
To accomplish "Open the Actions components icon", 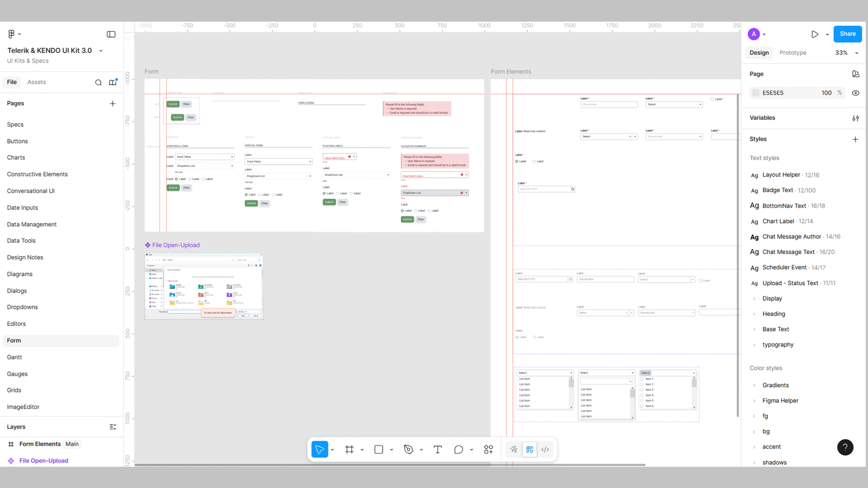I will click(x=488, y=449).
